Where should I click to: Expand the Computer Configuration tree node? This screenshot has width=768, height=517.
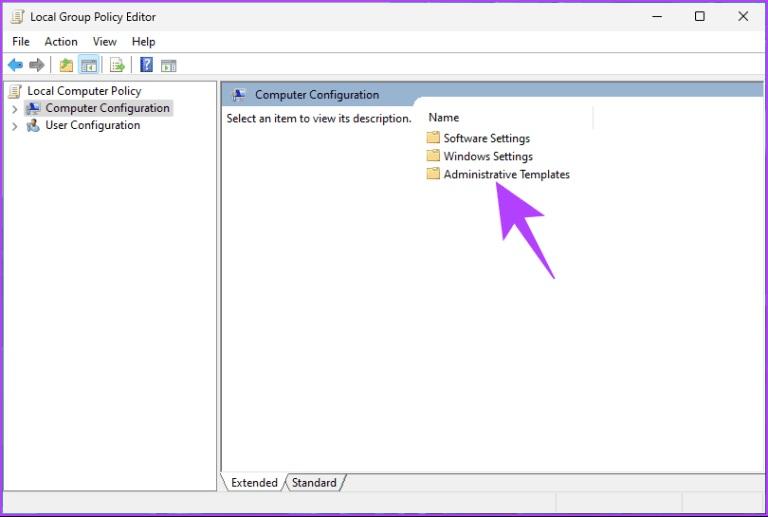coord(15,109)
